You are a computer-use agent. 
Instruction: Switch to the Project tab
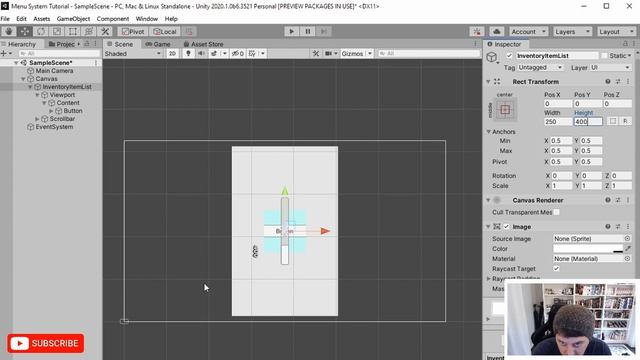62,44
